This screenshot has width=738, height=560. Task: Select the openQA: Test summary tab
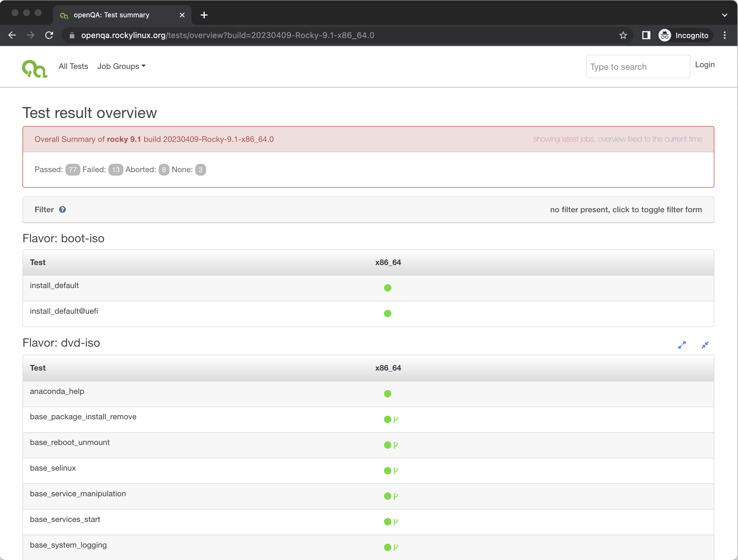112,15
